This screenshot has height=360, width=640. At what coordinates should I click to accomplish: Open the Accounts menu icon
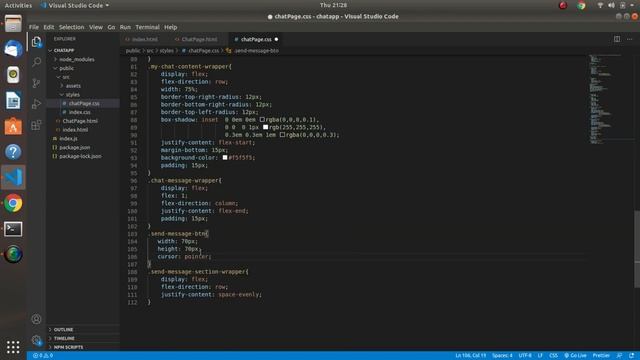tap(36, 319)
